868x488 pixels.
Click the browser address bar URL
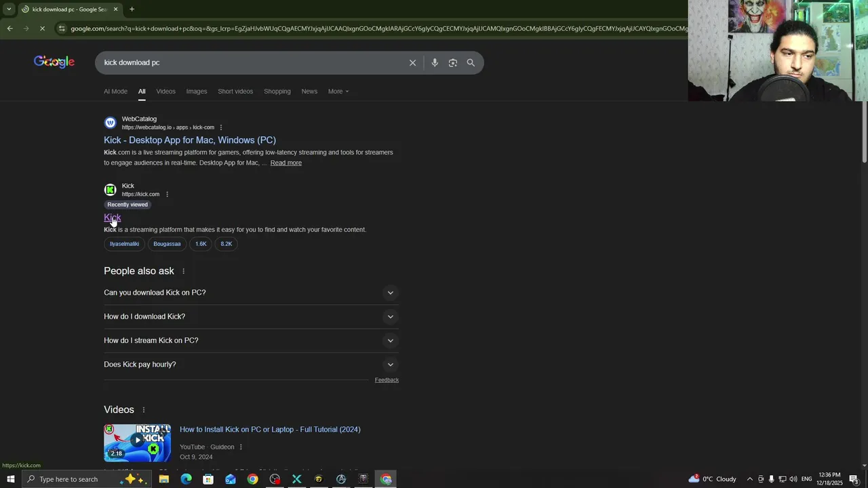(x=378, y=28)
